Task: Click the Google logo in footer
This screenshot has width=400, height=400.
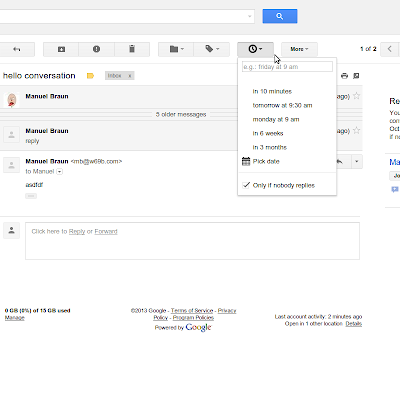Action: click(198, 327)
